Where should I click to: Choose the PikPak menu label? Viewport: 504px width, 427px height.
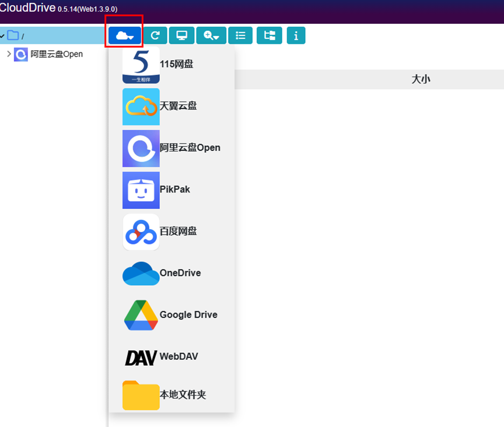175,190
